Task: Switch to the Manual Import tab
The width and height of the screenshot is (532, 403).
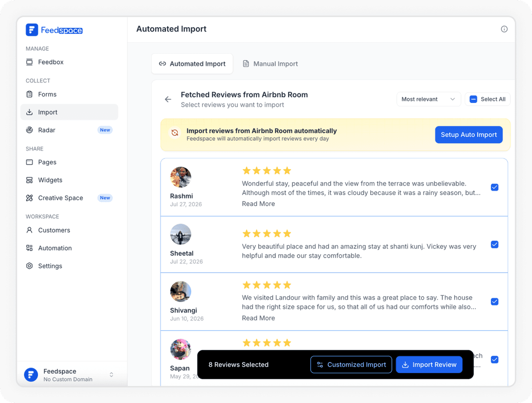Action: tap(270, 63)
